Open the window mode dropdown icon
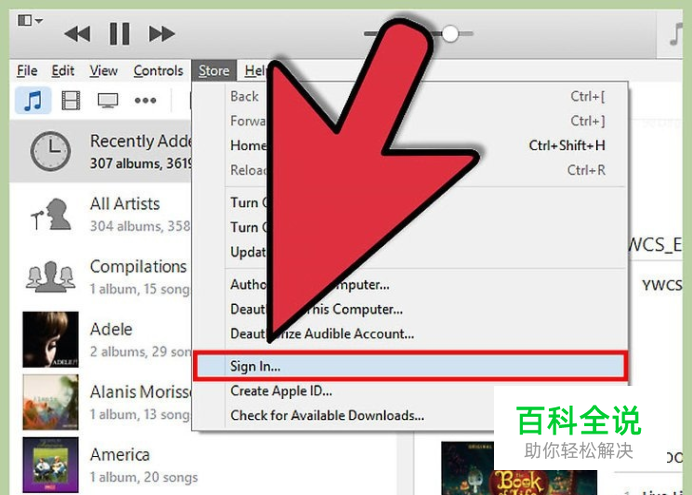 30,20
